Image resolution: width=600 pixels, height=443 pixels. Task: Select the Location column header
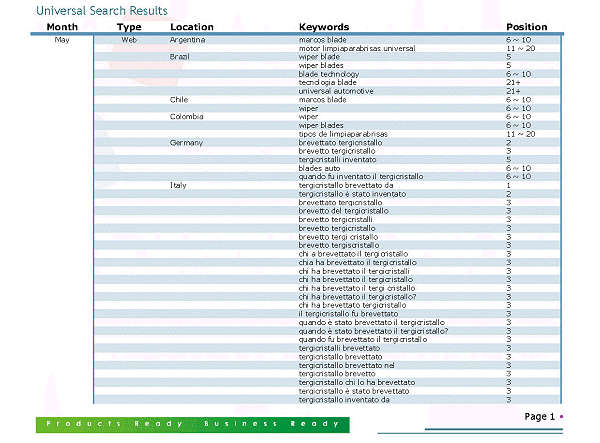pos(192,27)
